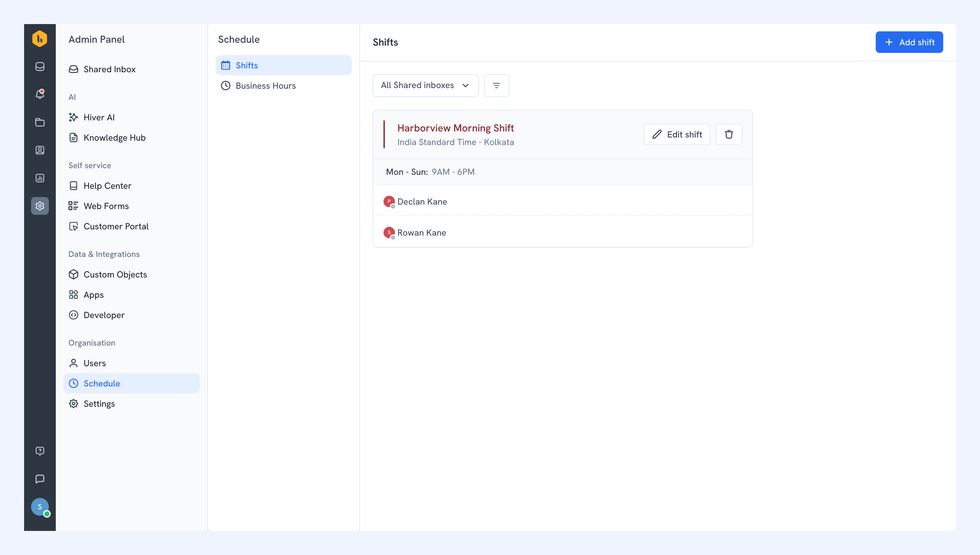Open the inbox icon in dark sidebar
The image size is (980, 555).
pyautogui.click(x=40, y=66)
